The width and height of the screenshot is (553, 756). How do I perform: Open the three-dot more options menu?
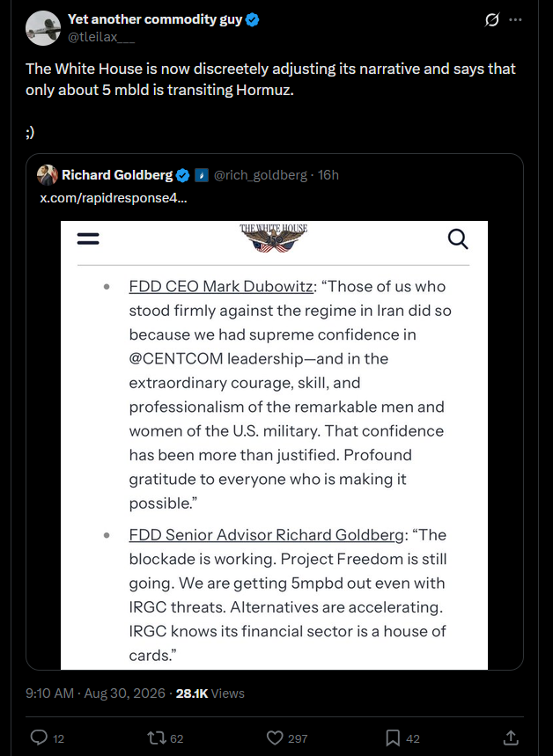pos(515,19)
